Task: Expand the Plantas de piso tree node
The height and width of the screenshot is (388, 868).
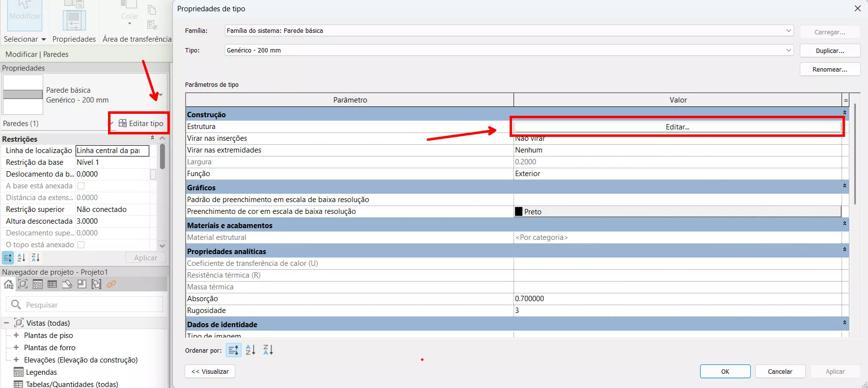Action: pos(16,336)
